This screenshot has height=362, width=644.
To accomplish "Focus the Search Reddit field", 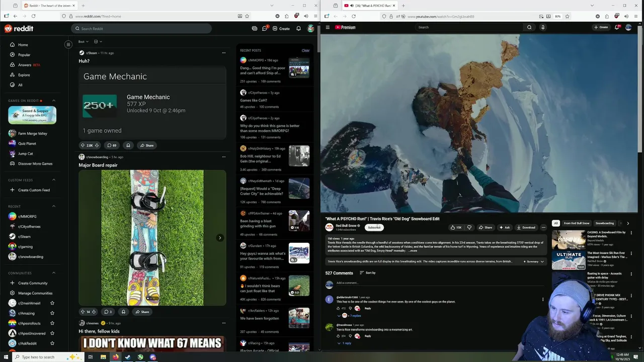I will 141,29.
